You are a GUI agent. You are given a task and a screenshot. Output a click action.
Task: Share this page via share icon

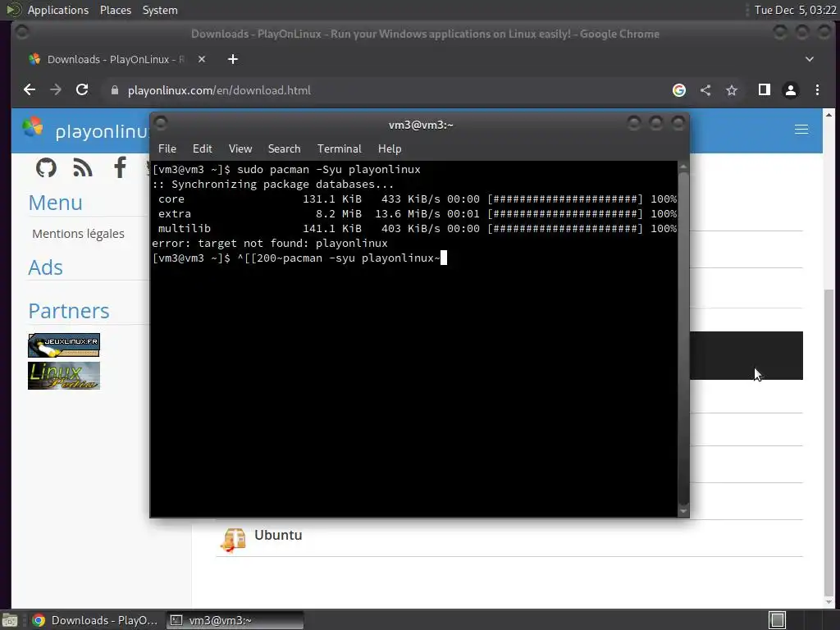point(705,90)
